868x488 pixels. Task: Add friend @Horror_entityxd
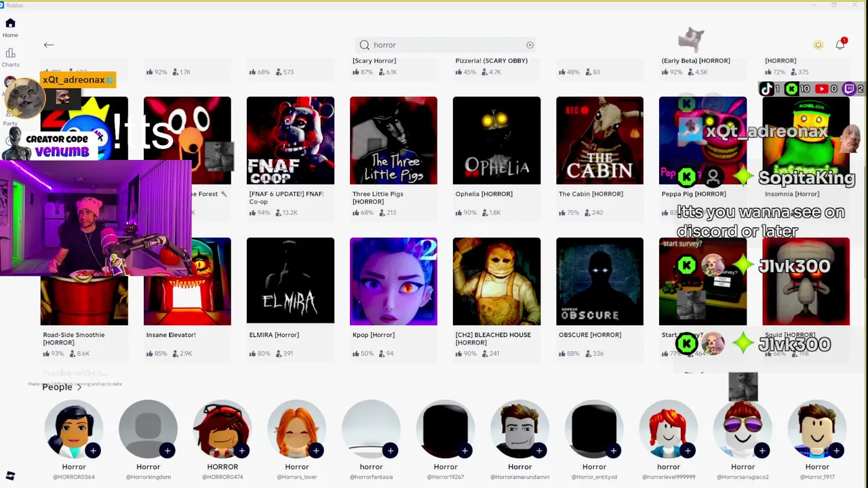pos(613,451)
